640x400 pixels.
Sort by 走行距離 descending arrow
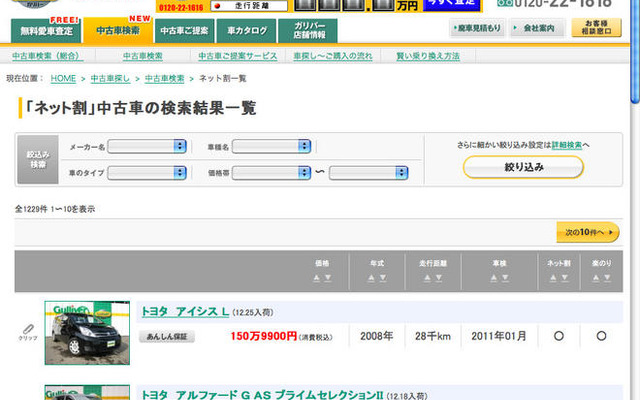[439, 278]
